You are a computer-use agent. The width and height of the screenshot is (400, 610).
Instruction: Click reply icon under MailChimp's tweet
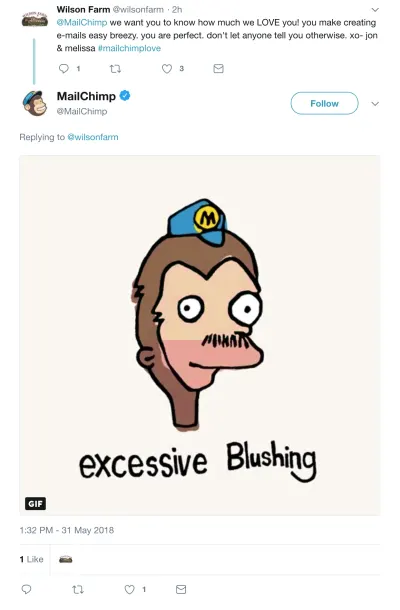point(26,589)
